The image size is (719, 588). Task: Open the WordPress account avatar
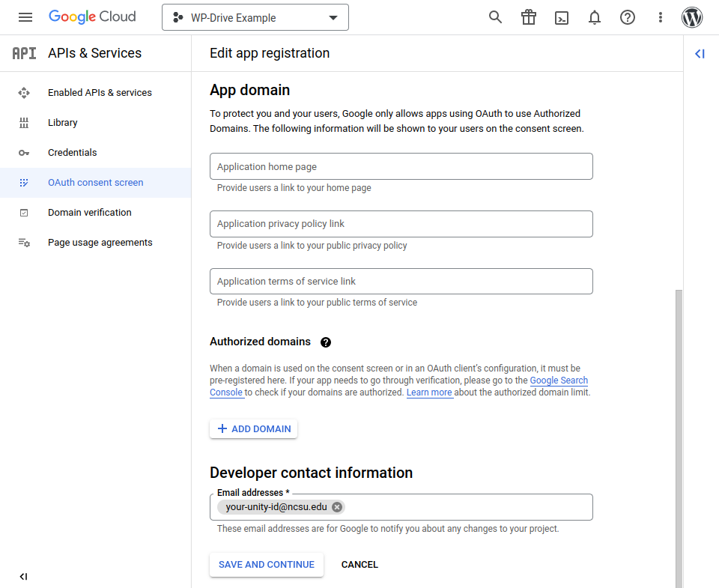[x=692, y=17]
